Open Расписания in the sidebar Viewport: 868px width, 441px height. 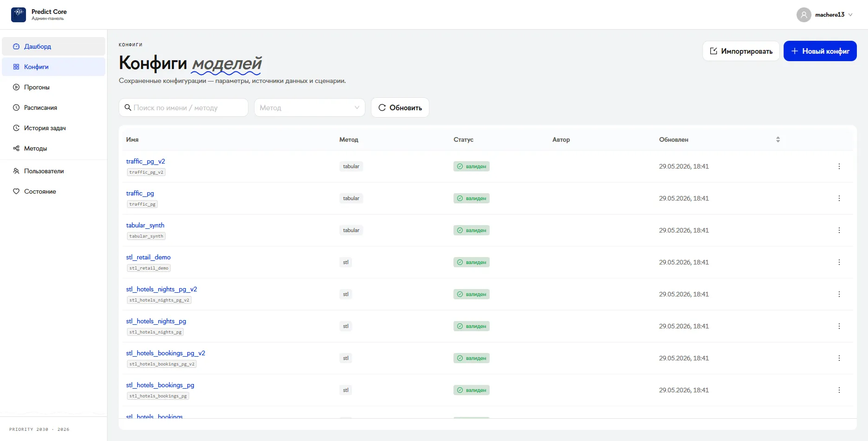[x=54, y=107]
